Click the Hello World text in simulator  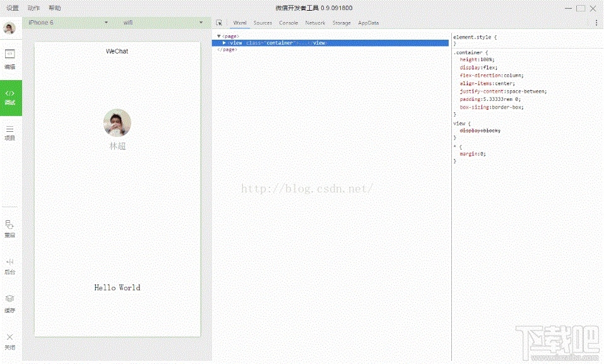pyautogui.click(x=117, y=288)
